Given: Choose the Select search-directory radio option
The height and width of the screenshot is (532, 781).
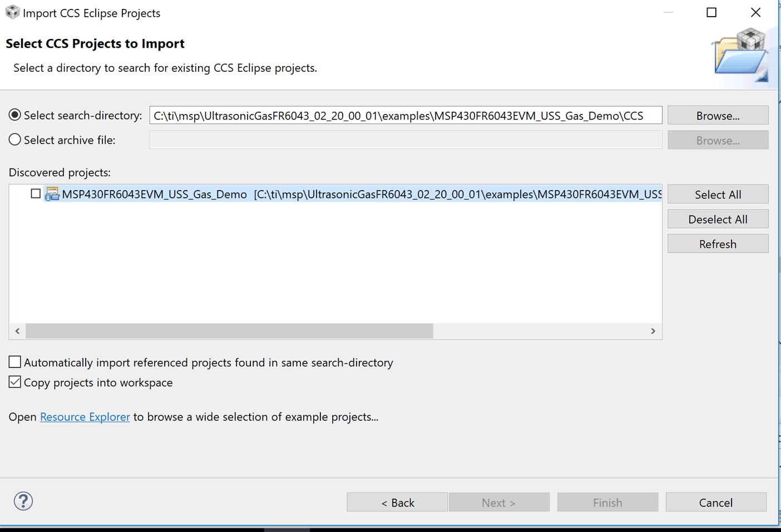Looking at the screenshot, I should 15,115.
